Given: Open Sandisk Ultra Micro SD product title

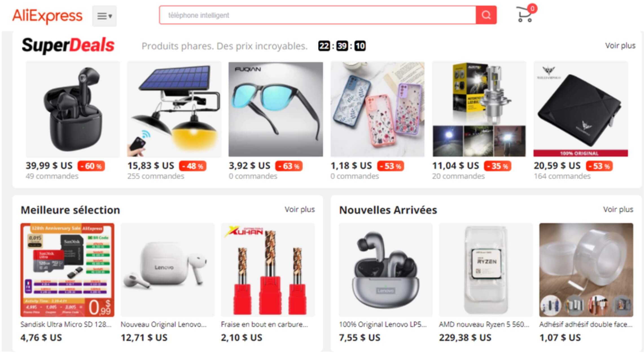Looking at the screenshot, I should (x=66, y=324).
